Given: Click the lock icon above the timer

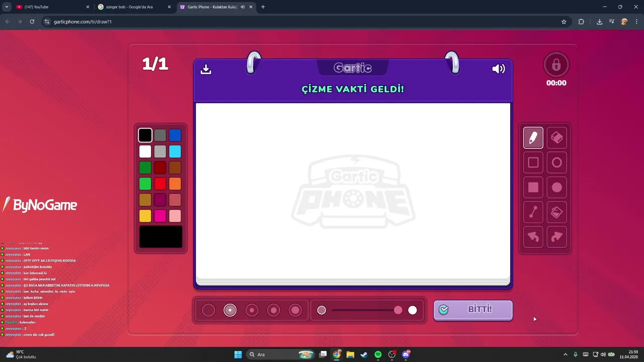Looking at the screenshot, I should [556, 65].
